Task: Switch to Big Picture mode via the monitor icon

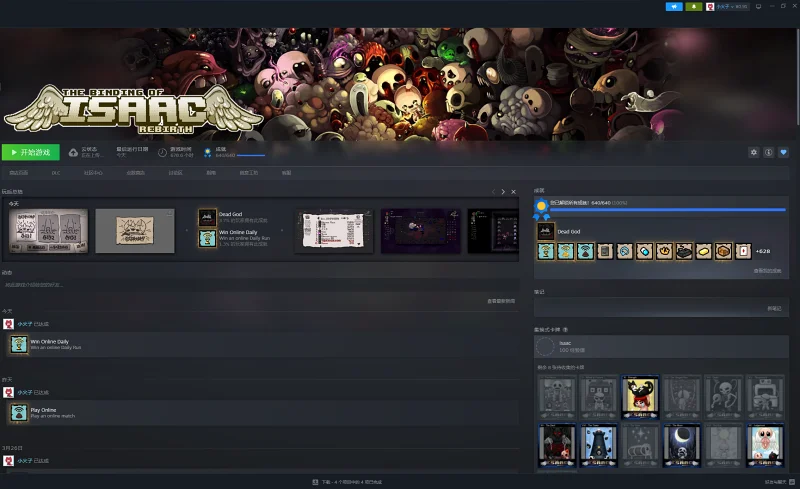Action: [x=758, y=7]
